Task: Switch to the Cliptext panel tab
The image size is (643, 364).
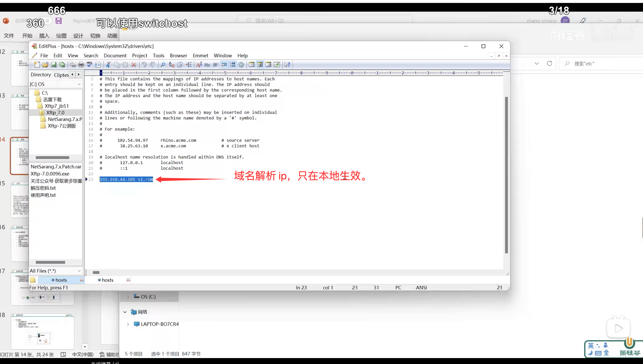Action: [61, 75]
